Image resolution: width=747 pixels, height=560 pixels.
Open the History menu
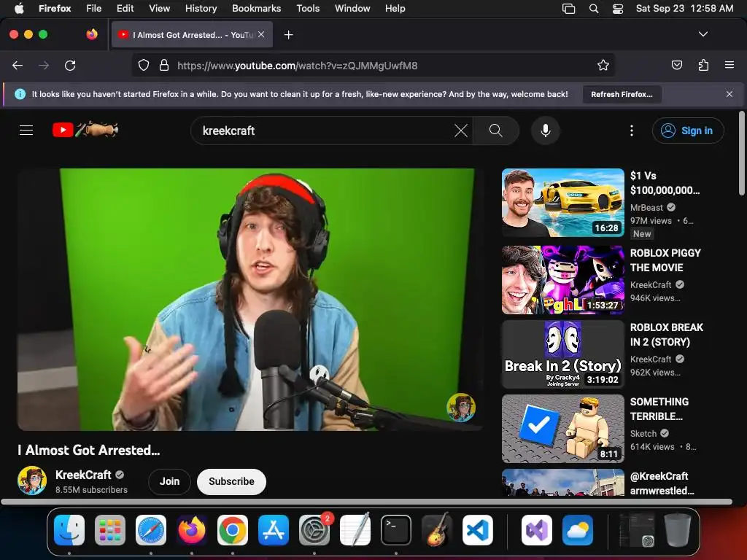coord(201,8)
